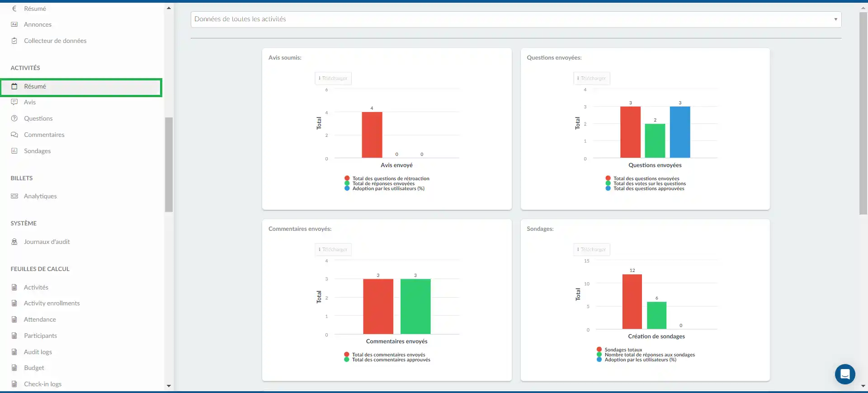868x393 pixels.
Task: Click the Questions help-circle icon
Action: click(14, 118)
